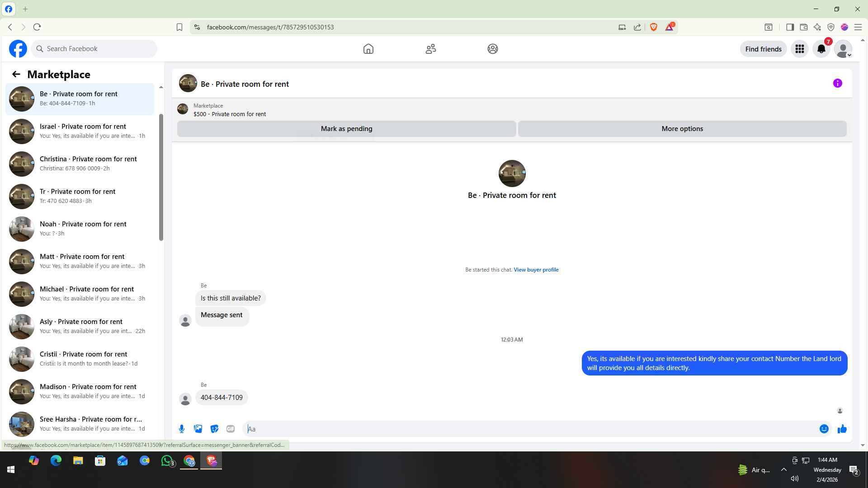This screenshot has width=868, height=488.
Task: Click the voice clip microphone icon
Action: (x=182, y=429)
